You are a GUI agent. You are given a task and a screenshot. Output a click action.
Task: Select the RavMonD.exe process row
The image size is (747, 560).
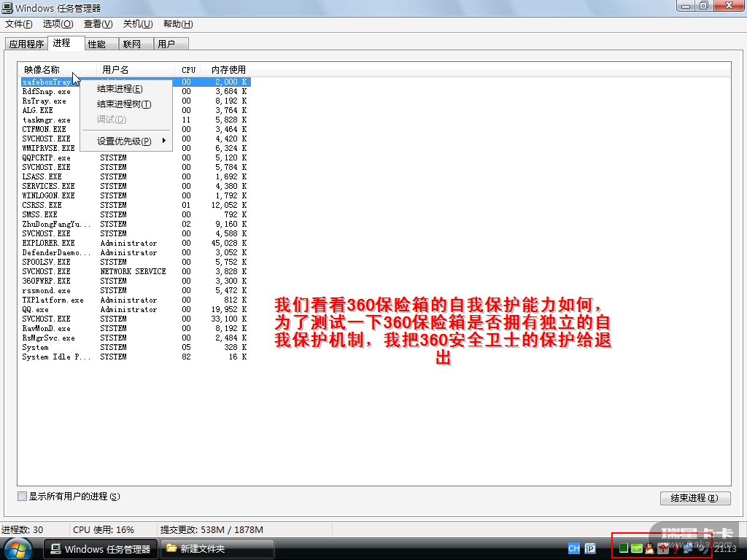pyautogui.click(x=135, y=329)
